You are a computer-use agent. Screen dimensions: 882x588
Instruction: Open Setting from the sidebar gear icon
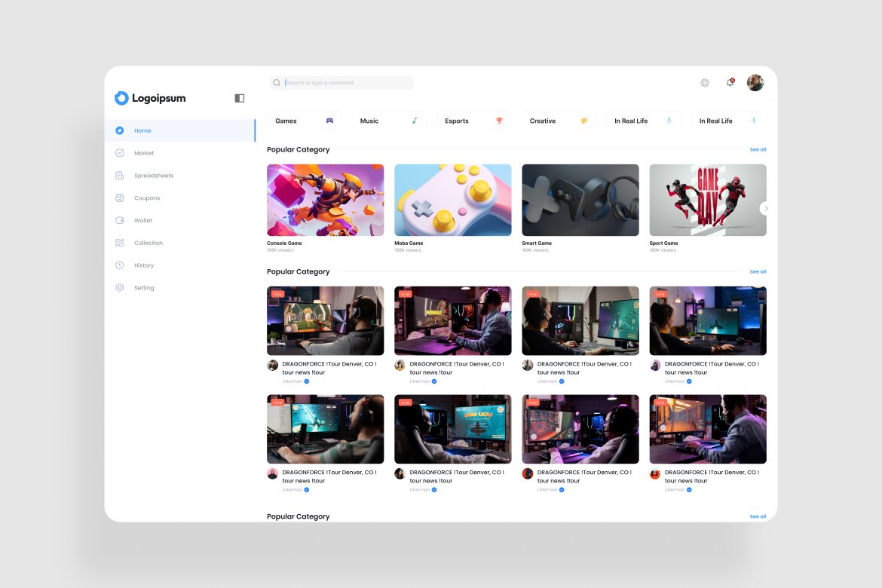(x=120, y=287)
